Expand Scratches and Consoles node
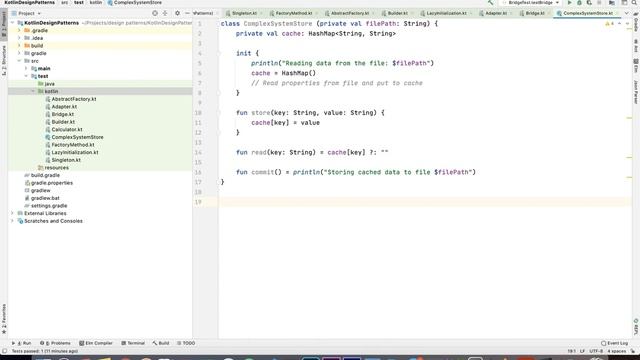 tap(12, 221)
